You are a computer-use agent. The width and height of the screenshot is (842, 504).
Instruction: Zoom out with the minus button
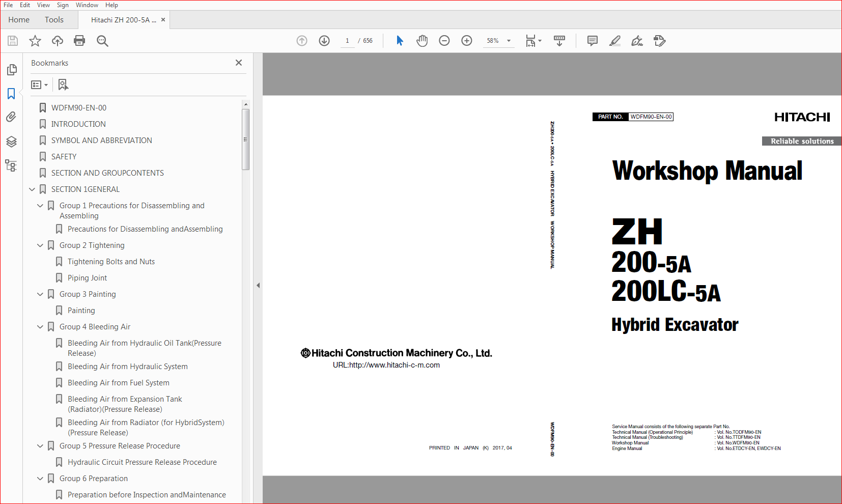point(444,41)
